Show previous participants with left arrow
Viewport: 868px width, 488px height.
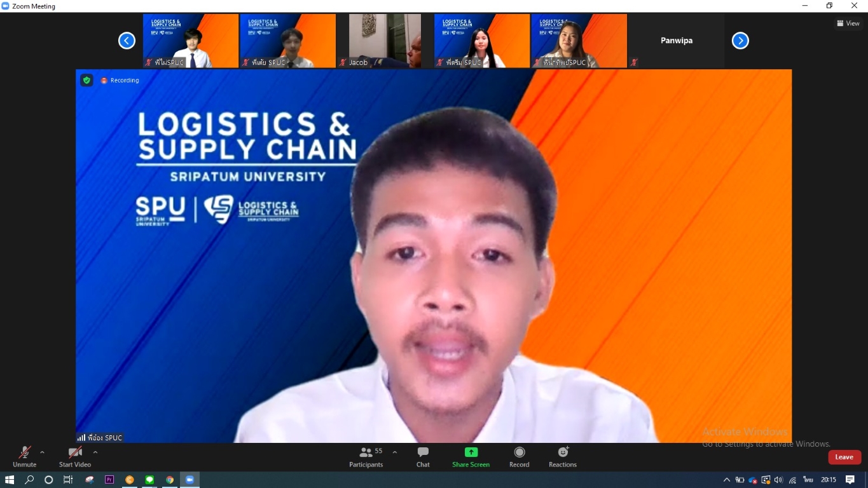127,41
